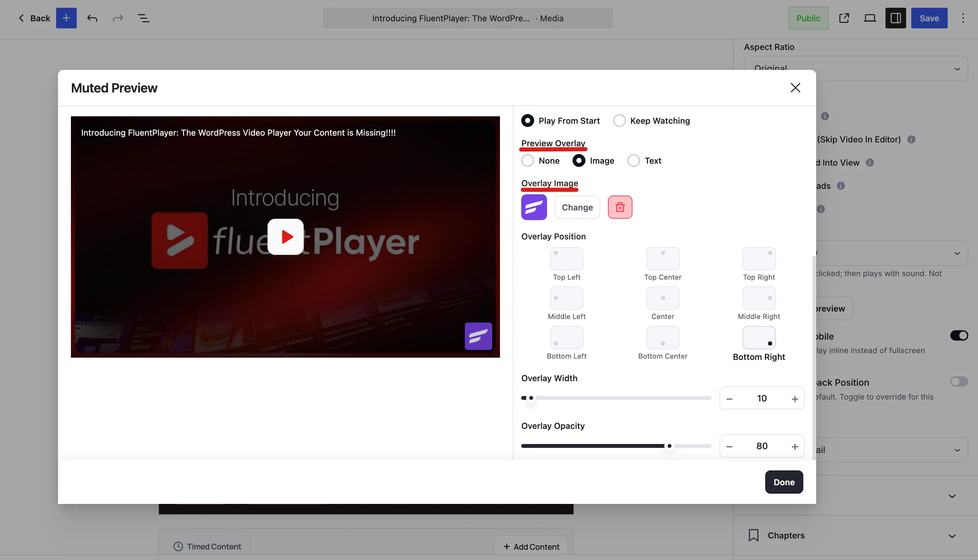The image size is (978, 560).
Task: Click the Chapters bookmark icon
Action: tap(753, 536)
